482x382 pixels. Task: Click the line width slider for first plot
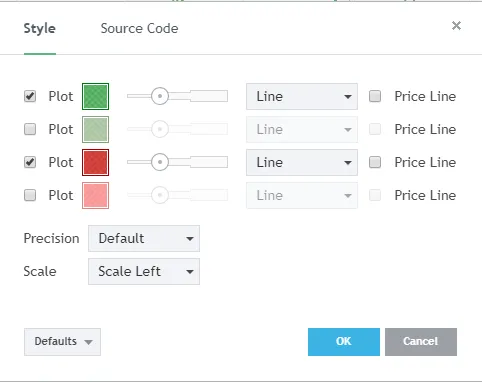click(x=177, y=96)
